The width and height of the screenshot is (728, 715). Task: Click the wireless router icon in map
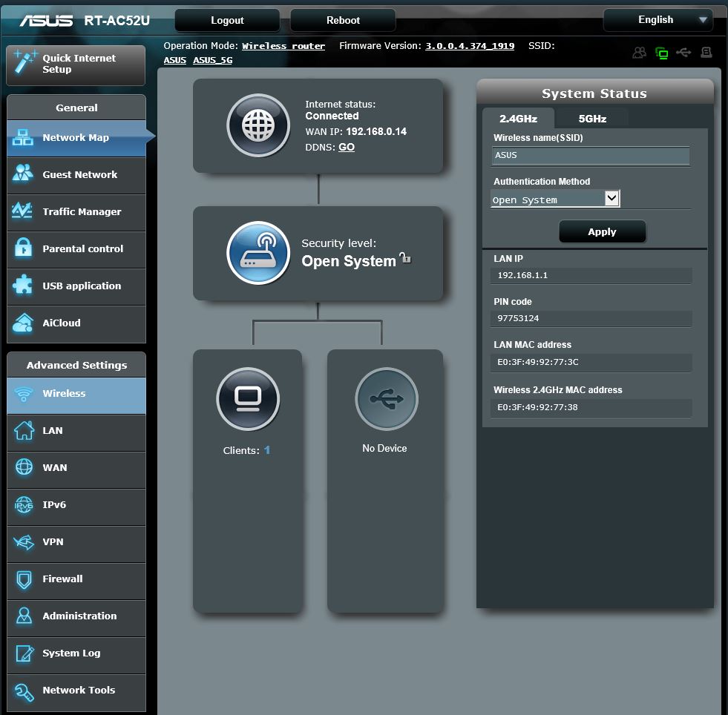258,252
